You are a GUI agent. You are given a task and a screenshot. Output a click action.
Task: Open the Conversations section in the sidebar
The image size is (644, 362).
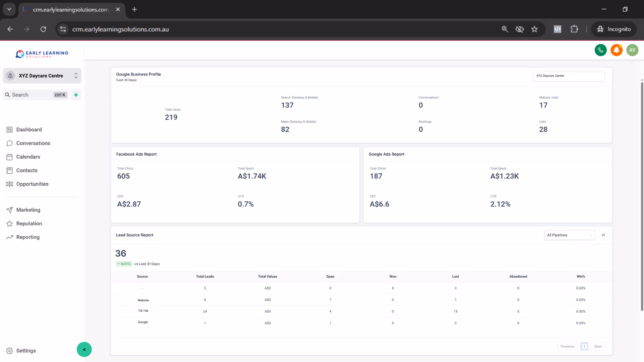point(33,143)
